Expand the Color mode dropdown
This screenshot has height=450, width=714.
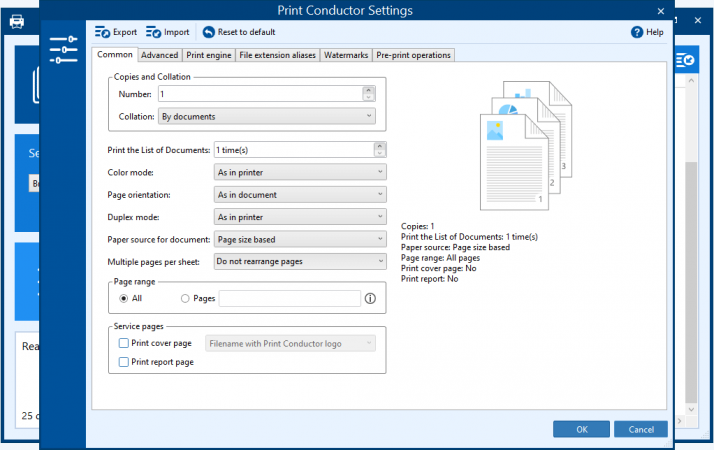pyautogui.click(x=300, y=172)
